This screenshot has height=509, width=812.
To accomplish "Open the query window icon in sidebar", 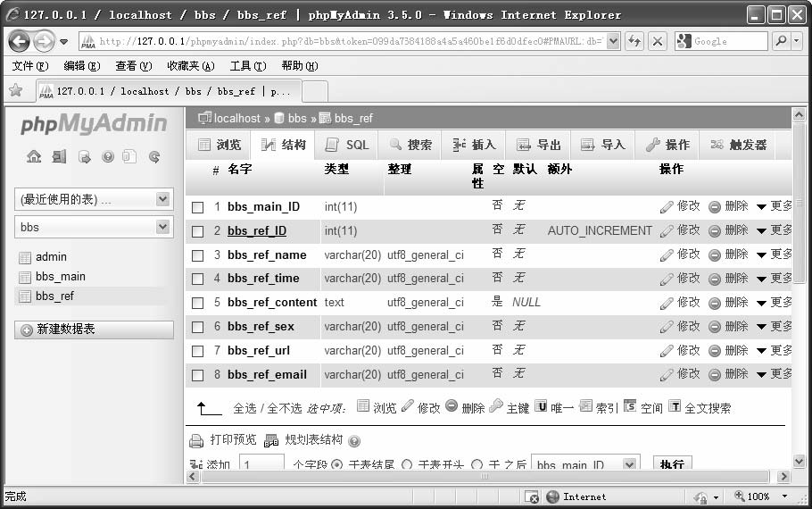I will pos(84,156).
